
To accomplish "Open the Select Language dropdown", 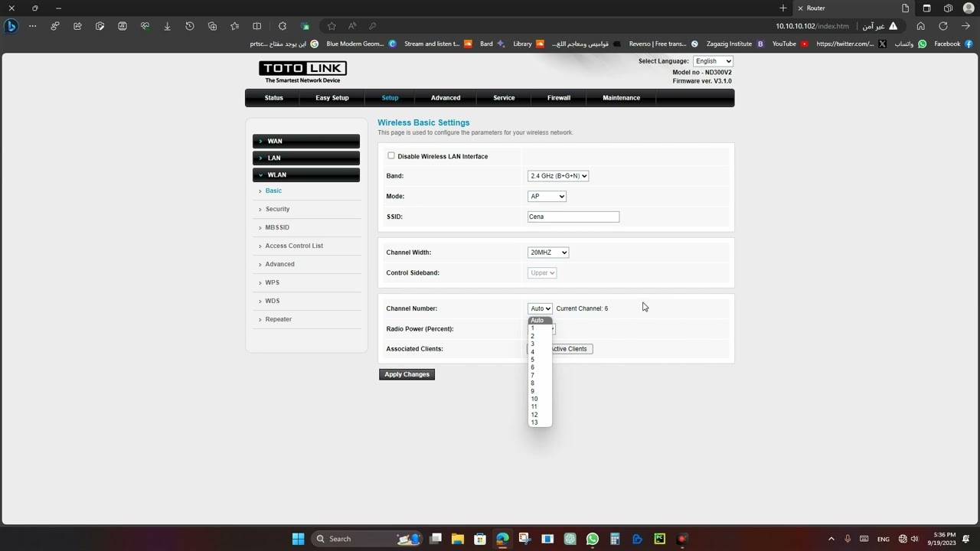I will coord(713,61).
